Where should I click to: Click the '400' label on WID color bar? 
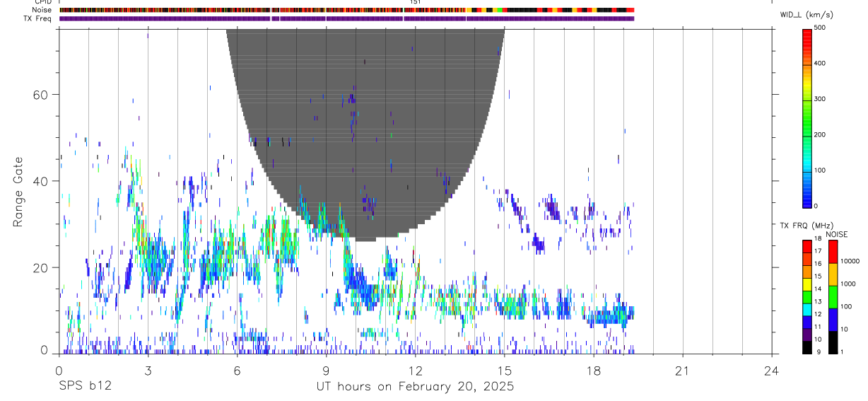pos(820,64)
